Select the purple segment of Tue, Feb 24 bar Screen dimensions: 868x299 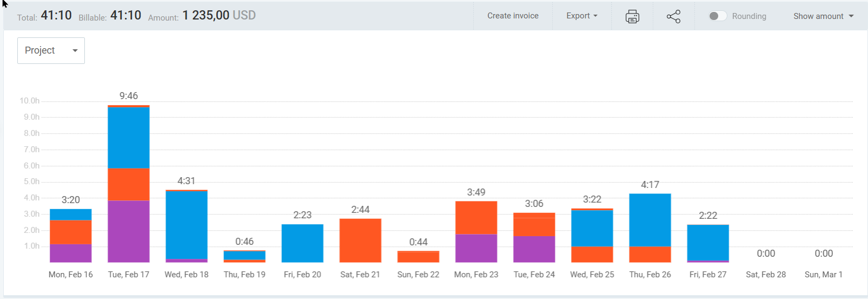[x=534, y=249]
